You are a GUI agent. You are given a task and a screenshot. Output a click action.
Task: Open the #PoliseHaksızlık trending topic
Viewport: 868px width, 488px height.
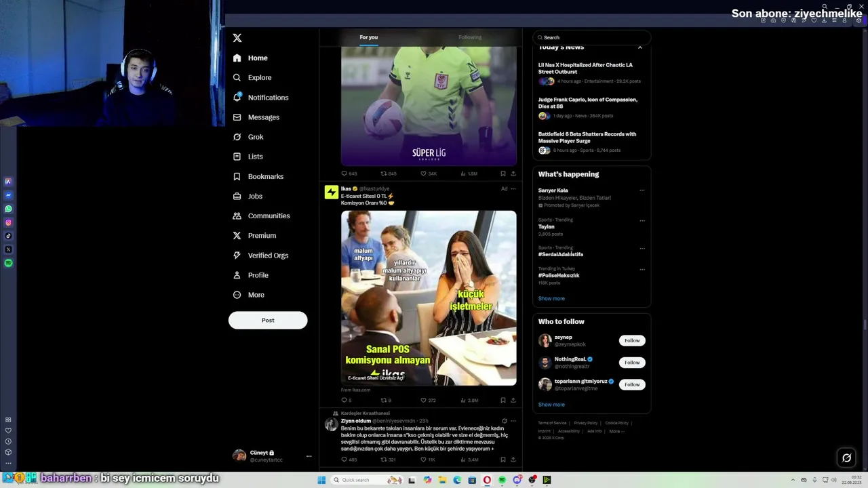coord(559,276)
